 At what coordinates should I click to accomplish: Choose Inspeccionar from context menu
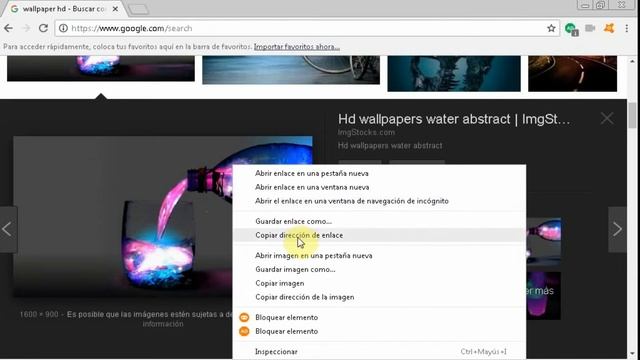[379, 352]
